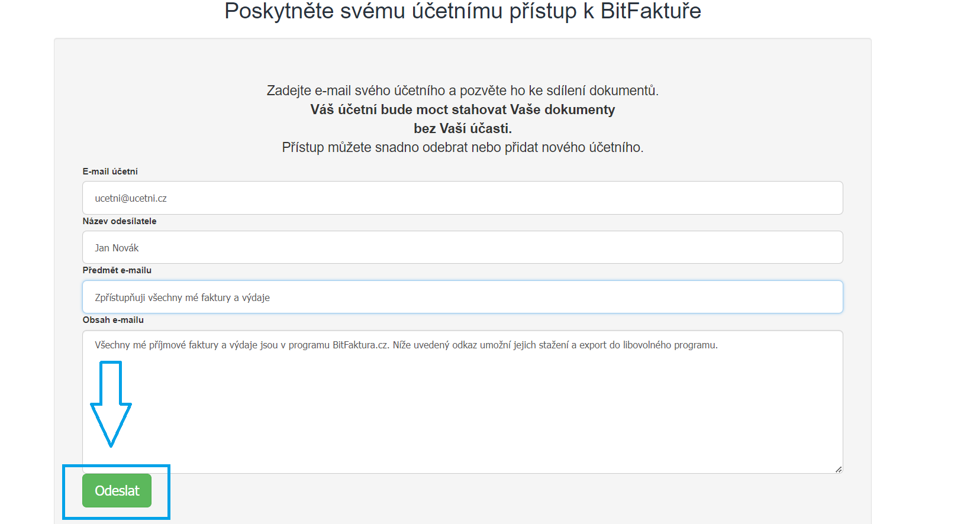Click the 'E-mail účetní' label
This screenshot has height=524, width=980.
point(110,172)
